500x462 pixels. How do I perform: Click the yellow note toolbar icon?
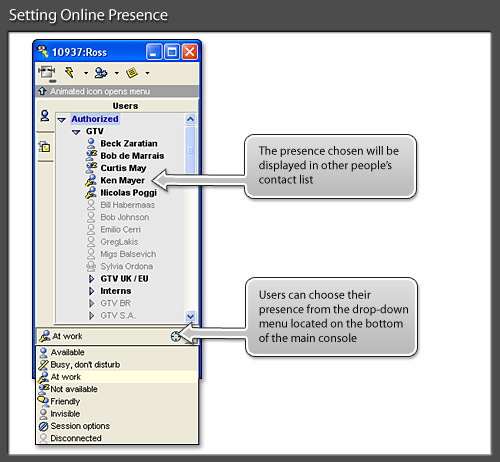132,72
